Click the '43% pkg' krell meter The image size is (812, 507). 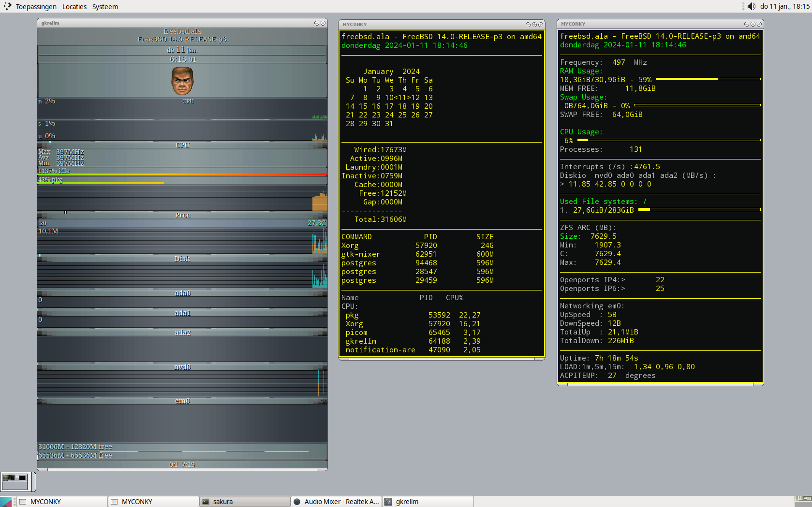coord(182,180)
